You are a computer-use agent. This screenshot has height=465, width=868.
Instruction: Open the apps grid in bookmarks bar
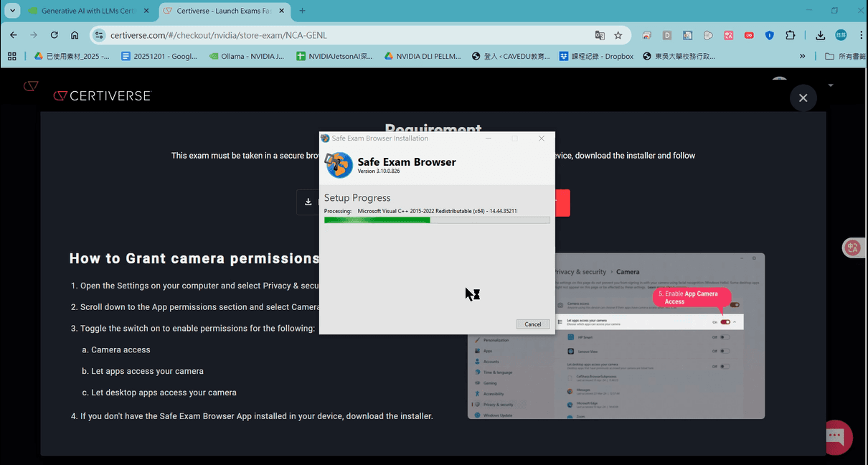click(12, 56)
